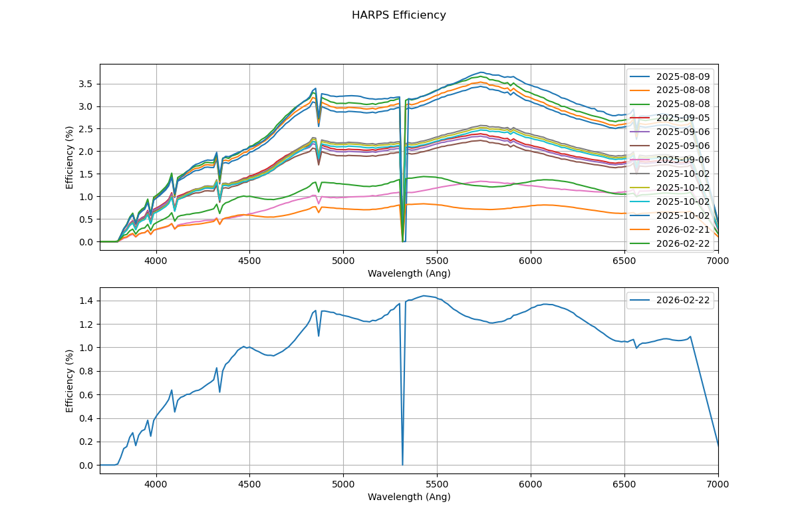The height and width of the screenshot is (532, 798).
Task: Click the HARPS Efficiency chart title
Action: tap(398, 15)
